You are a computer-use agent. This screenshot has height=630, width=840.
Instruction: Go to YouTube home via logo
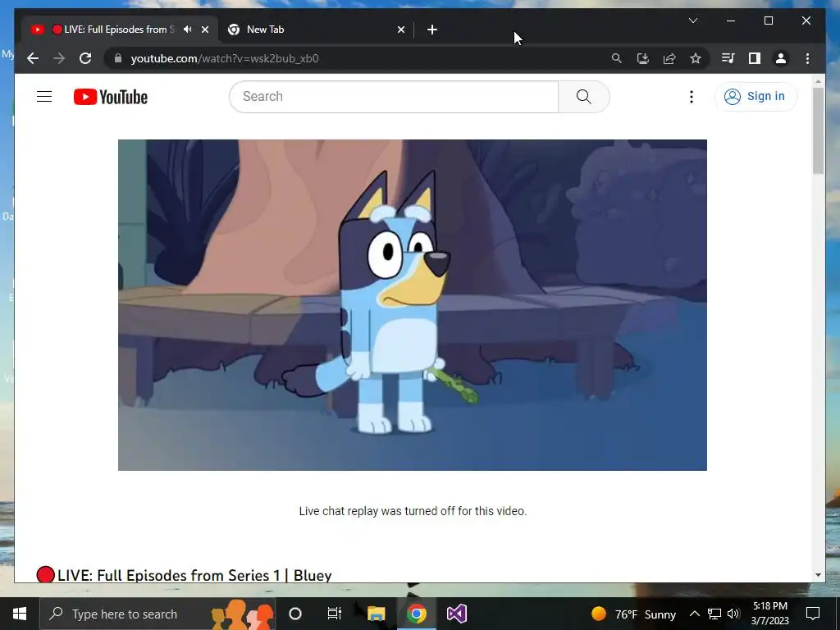(111, 97)
